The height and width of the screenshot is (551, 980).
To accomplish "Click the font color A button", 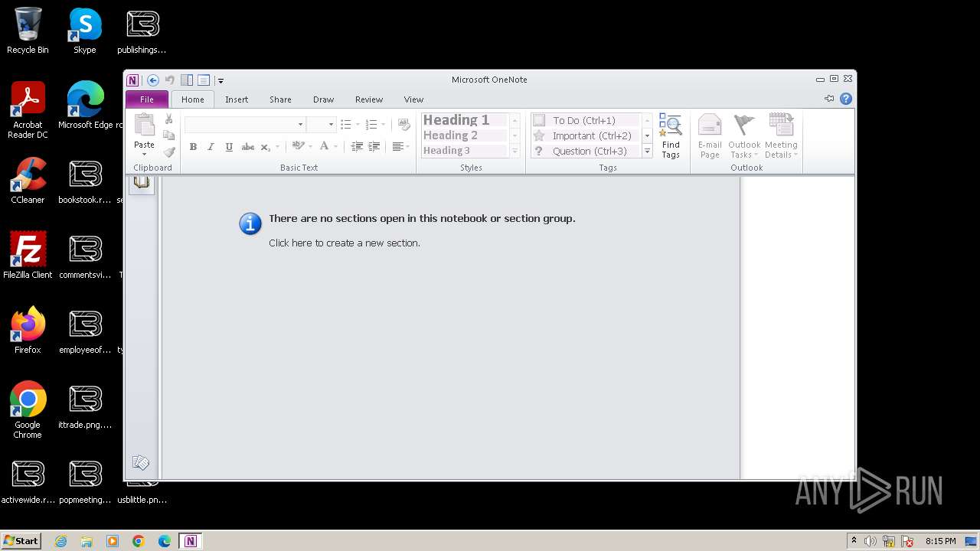I will click(324, 146).
